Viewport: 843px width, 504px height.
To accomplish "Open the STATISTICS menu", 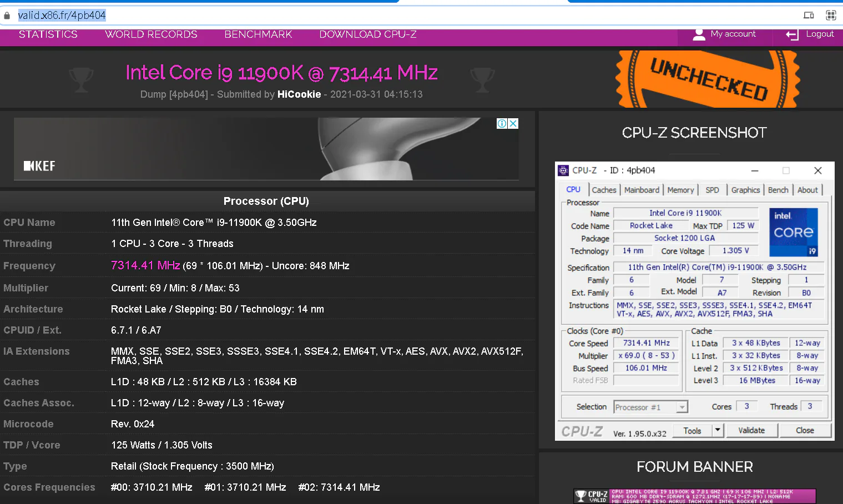I will (x=48, y=34).
